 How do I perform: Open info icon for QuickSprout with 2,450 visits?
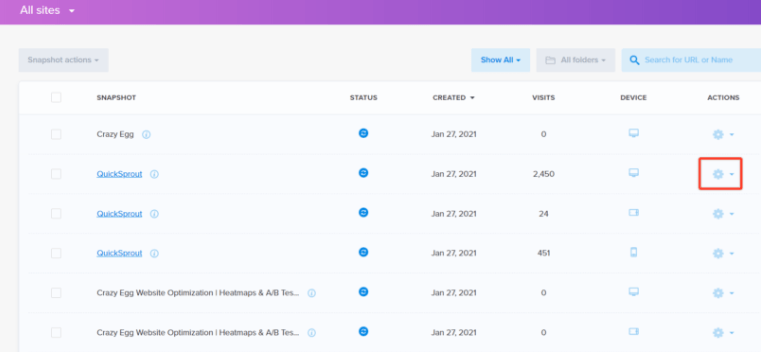pos(154,174)
